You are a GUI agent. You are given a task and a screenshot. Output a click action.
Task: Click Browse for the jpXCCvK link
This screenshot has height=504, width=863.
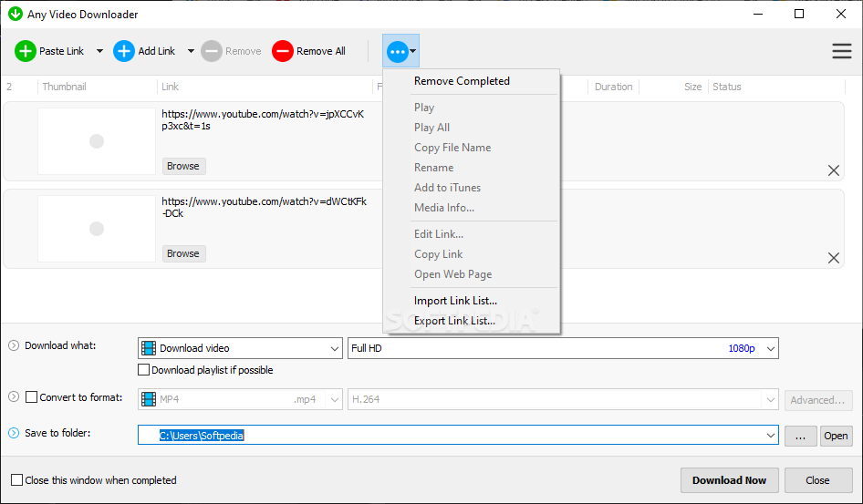pyautogui.click(x=184, y=166)
